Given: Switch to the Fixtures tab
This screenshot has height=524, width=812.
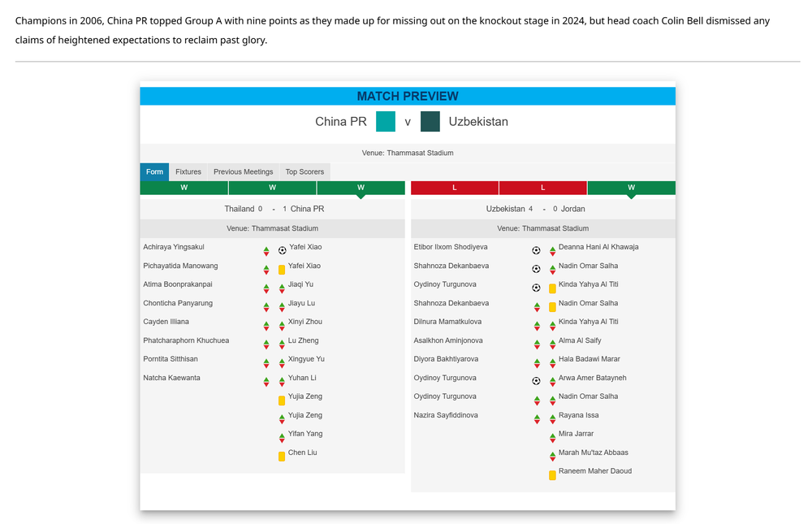Looking at the screenshot, I should point(188,171).
